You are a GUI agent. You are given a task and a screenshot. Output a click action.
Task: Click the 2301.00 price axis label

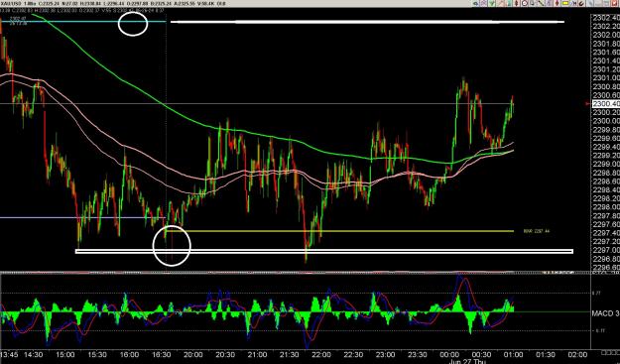point(605,78)
